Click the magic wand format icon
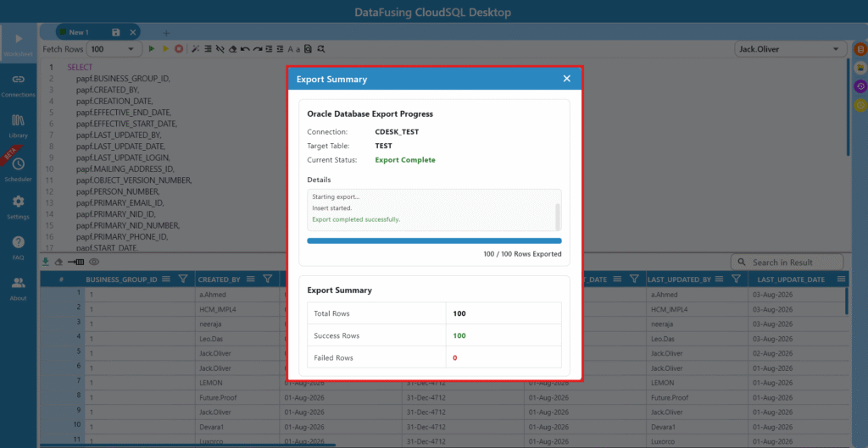This screenshot has height=448, width=868. pyautogui.click(x=195, y=49)
